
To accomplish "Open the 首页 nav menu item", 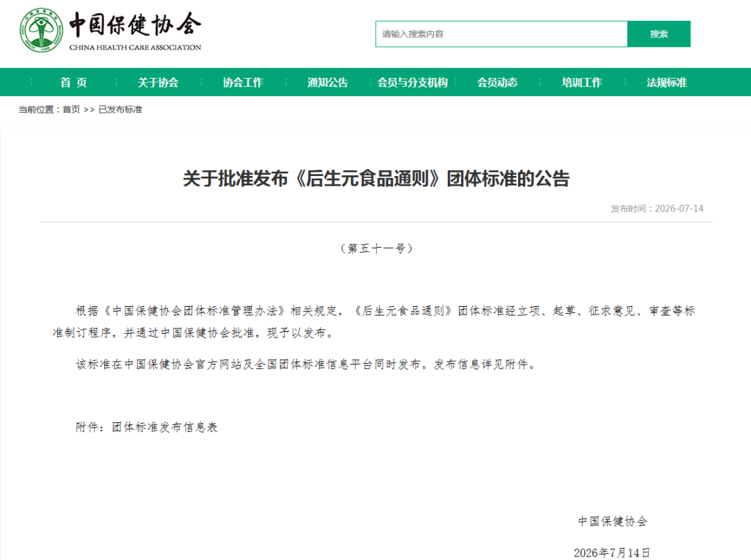I will tap(73, 82).
